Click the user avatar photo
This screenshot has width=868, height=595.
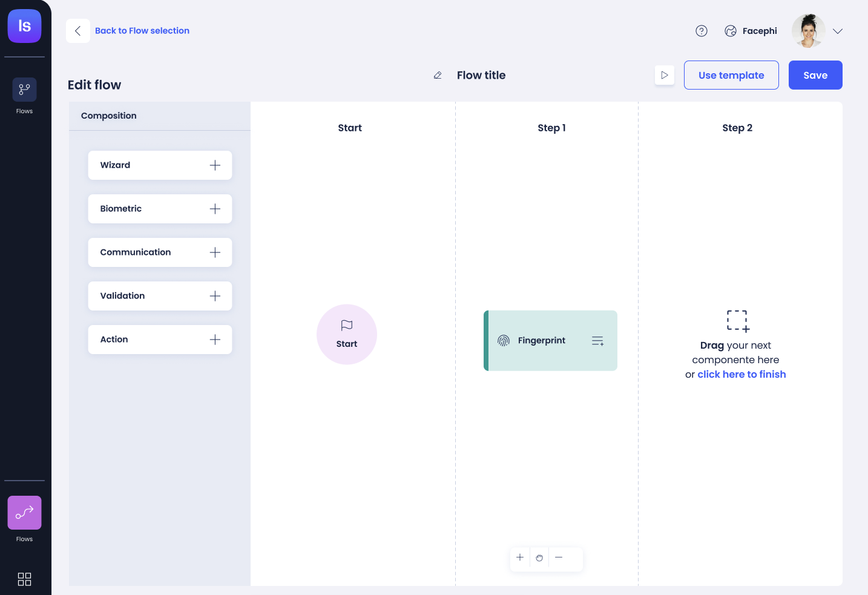click(808, 30)
